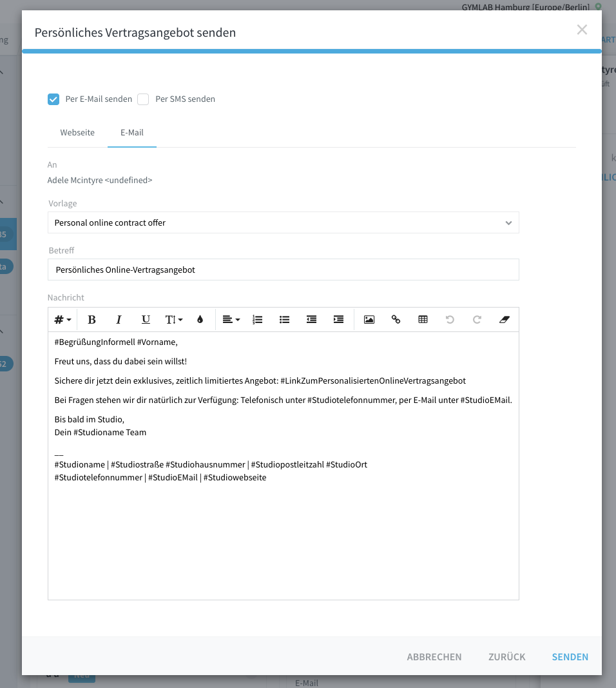Click the 'Dein #Studioname Team' line

[x=101, y=432]
